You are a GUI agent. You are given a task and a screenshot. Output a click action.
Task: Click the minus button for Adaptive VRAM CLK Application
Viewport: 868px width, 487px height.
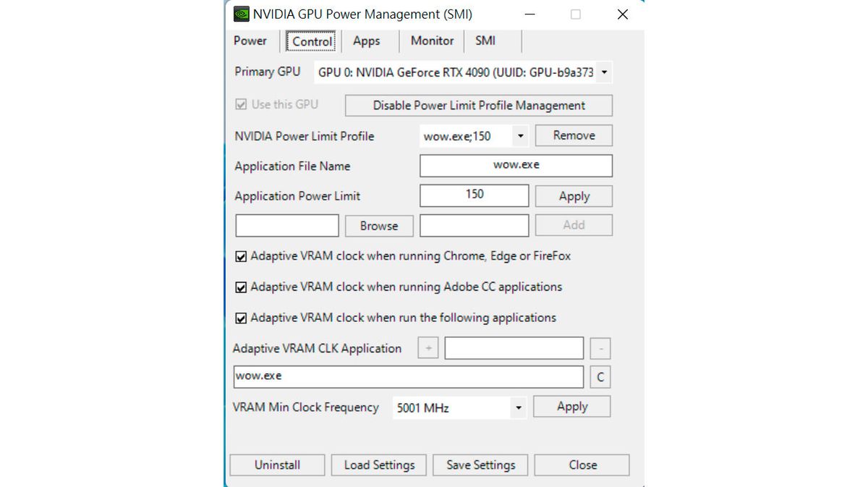pyautogui.click(x=600, y=349)
